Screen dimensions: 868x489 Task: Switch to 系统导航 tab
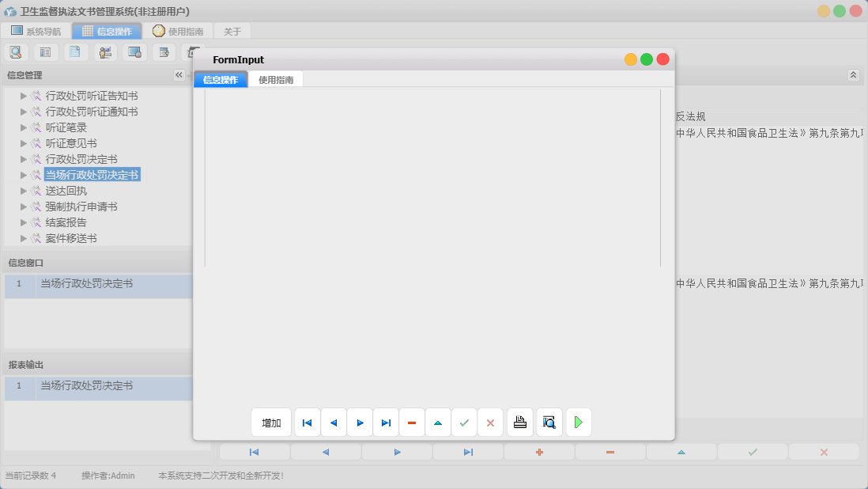[36, 31]
